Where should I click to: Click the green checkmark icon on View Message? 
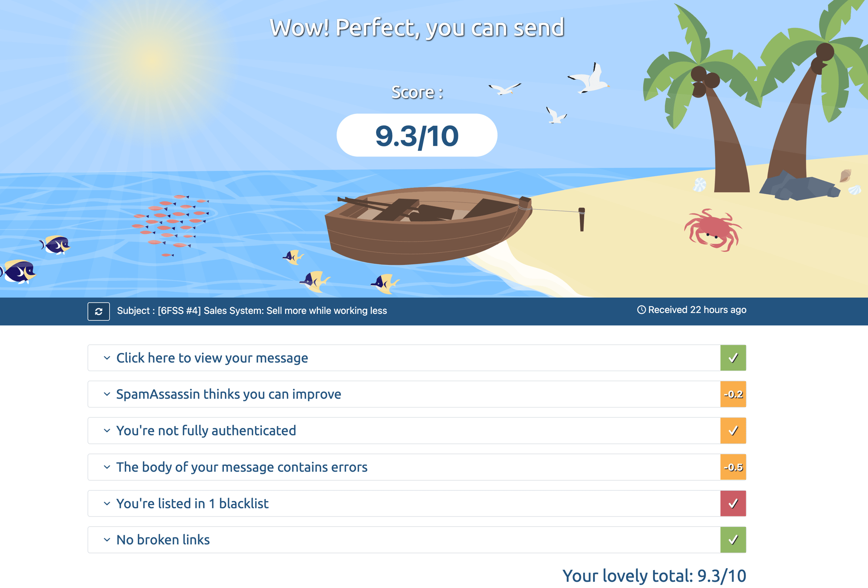coord(733,358)
